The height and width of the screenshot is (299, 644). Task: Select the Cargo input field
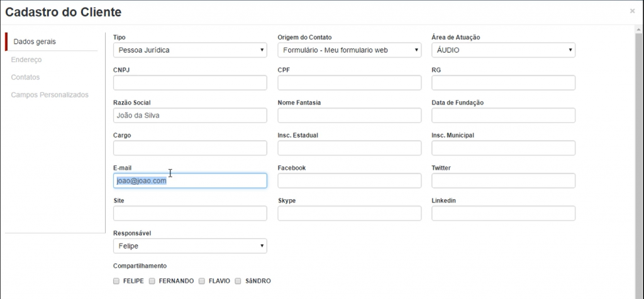[190, 148]
